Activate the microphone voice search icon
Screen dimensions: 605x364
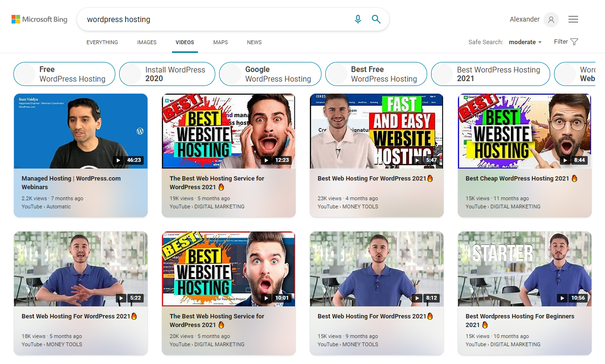(x=358, y=19)
